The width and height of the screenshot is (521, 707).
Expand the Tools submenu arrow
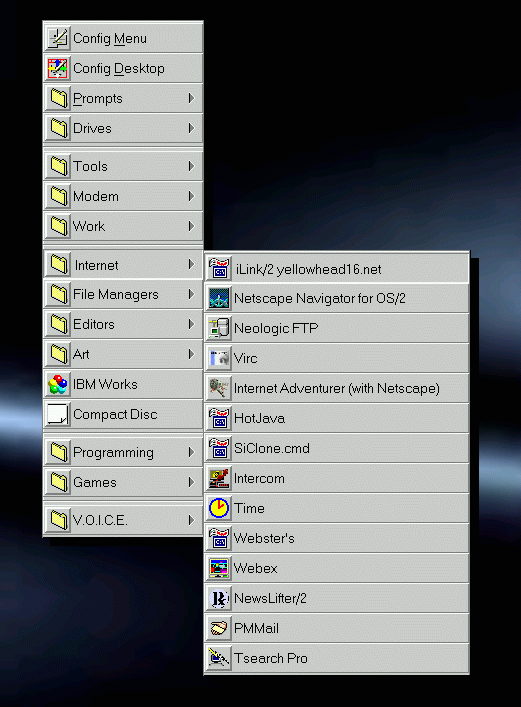click(x=191, y=166)
